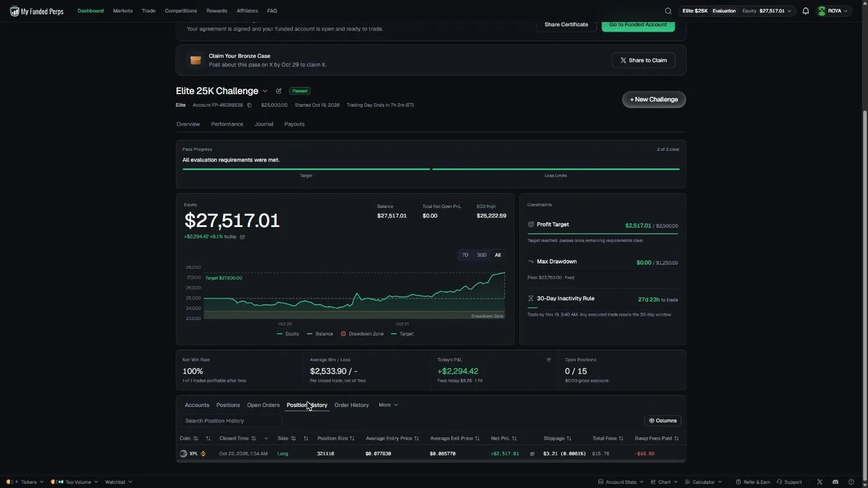The height and width of the screenshot is (488, 868).
Task: Click the Bronze Case icon
Action: point(196,60)
